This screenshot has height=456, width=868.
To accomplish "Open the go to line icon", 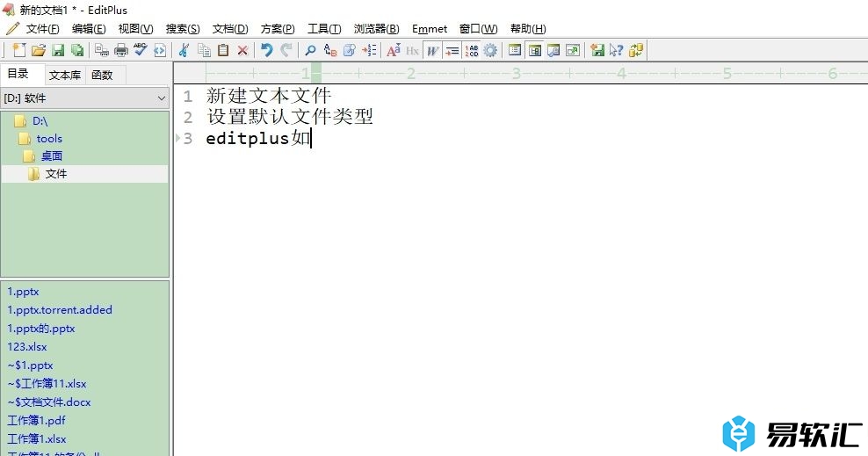I will [369, 50].
